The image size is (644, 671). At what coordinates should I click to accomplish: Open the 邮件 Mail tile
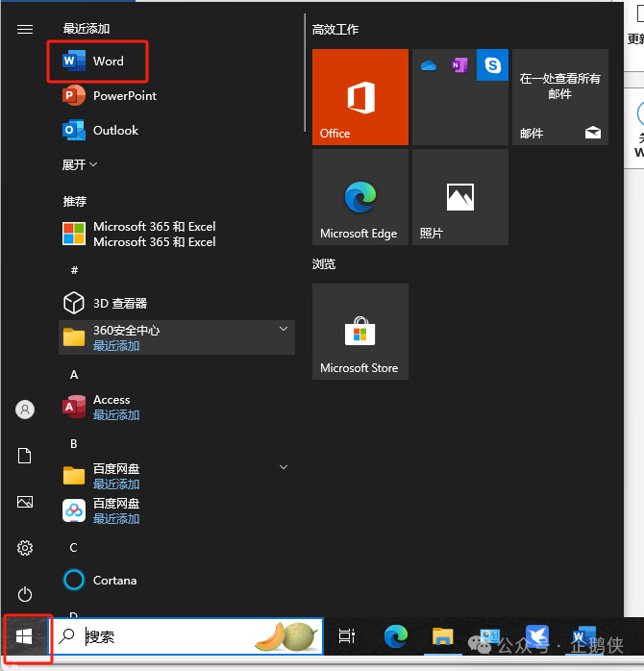click(x=560, y=97)
